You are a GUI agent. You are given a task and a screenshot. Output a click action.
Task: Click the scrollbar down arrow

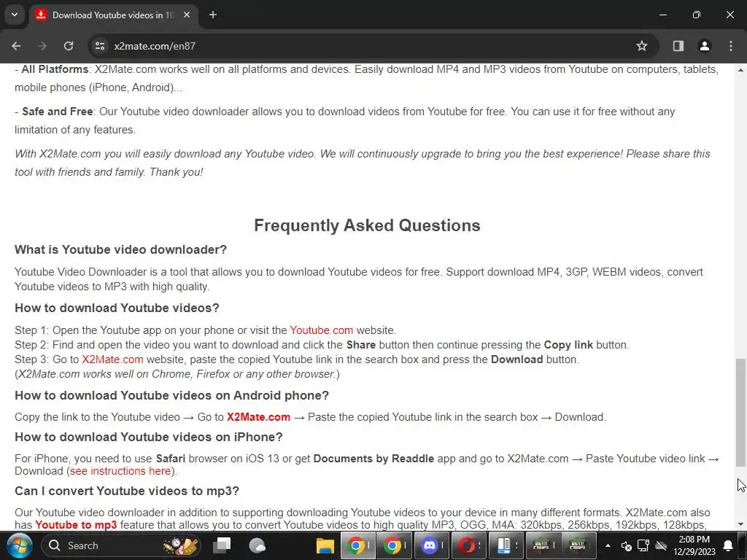740,524
